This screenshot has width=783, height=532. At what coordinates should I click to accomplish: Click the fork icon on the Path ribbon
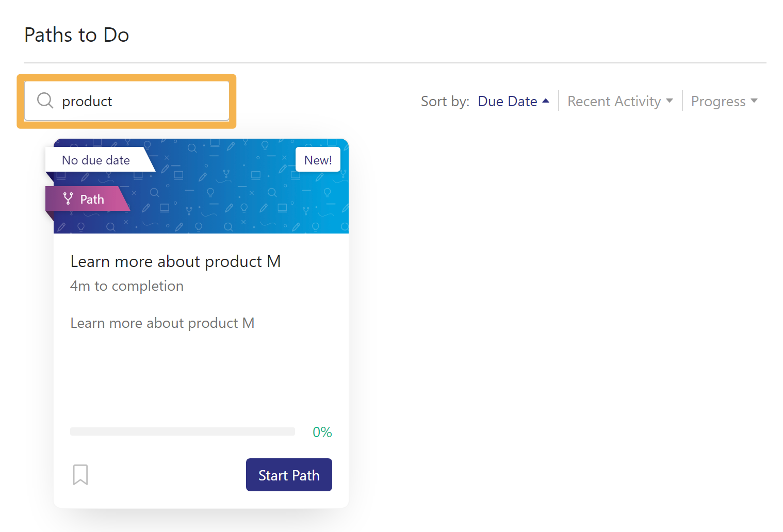(68, 198)
